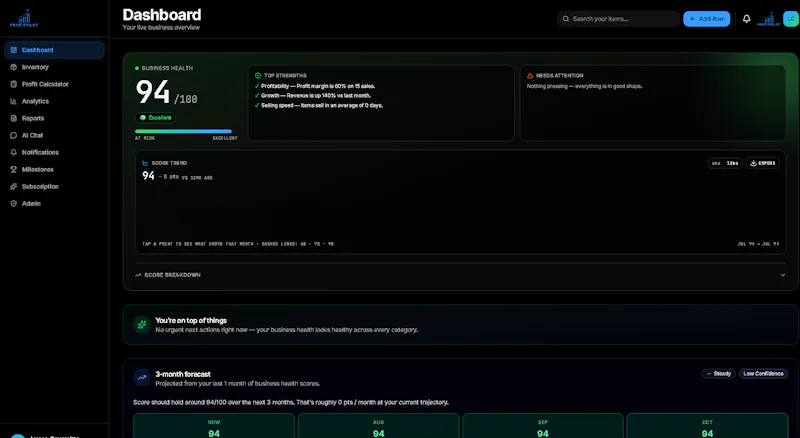
Task: Switch the Score Trend range to 12mo
Action: click(x=733, y=163)
